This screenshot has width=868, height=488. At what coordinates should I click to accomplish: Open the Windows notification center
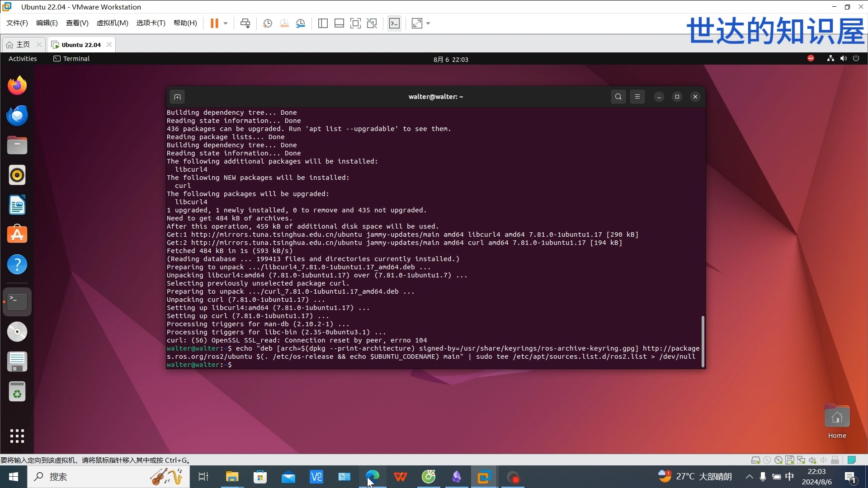[850, 477]
